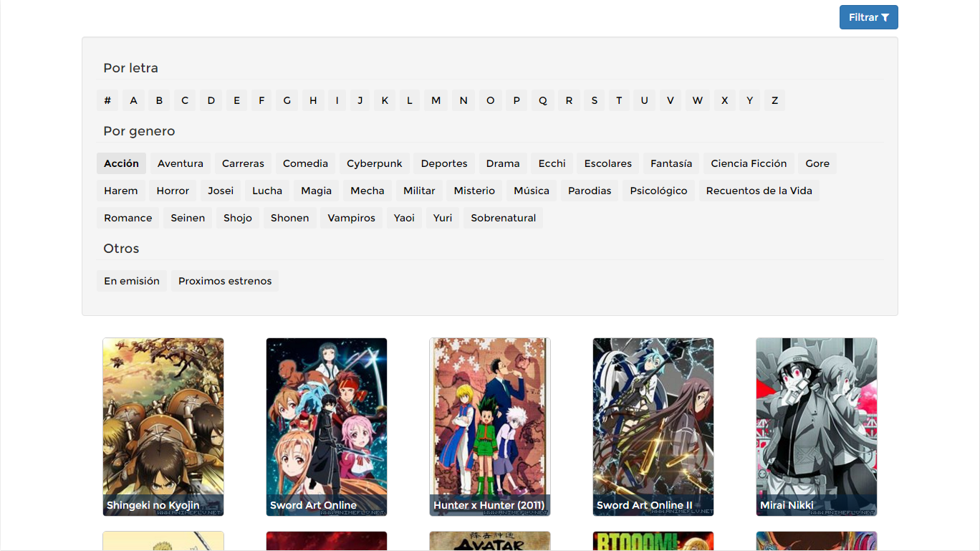Filter by Drama genre

[x=503, y=163]
